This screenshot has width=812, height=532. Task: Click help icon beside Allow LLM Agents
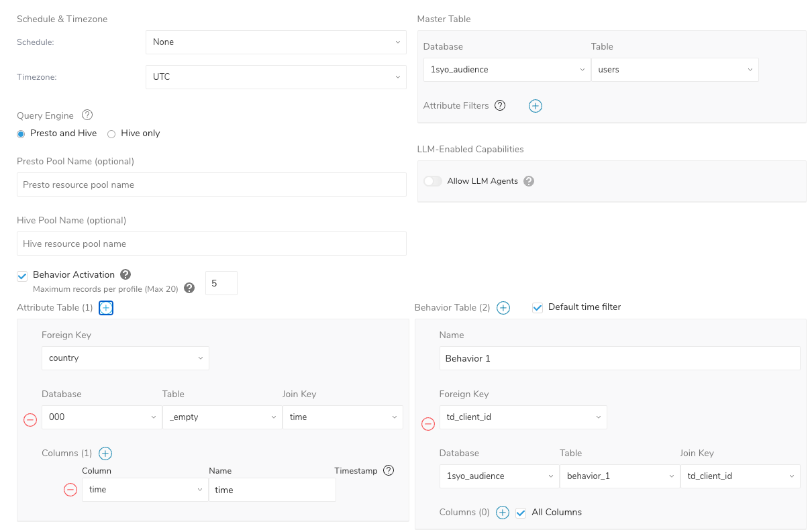529,181
